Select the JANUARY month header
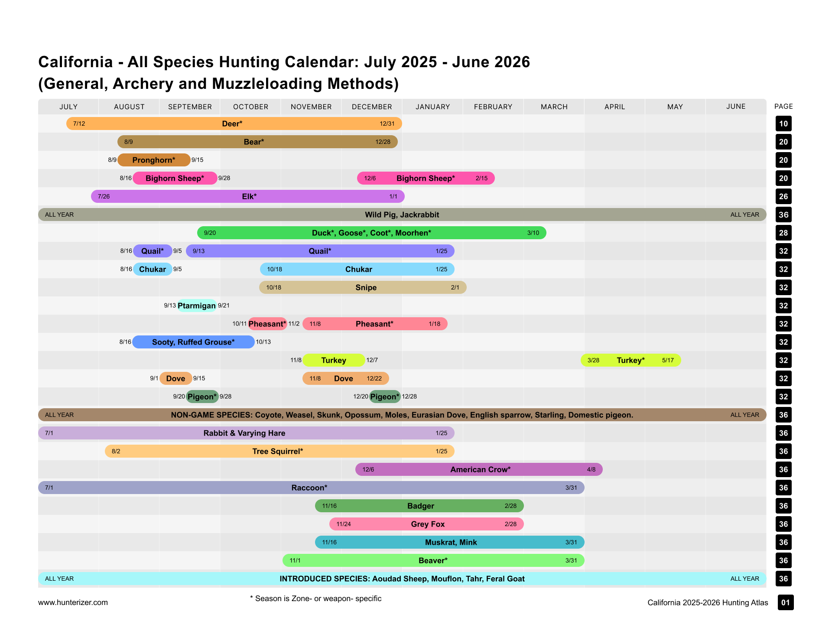The width and height of the screenshot is (832, 644). (432, 107)
